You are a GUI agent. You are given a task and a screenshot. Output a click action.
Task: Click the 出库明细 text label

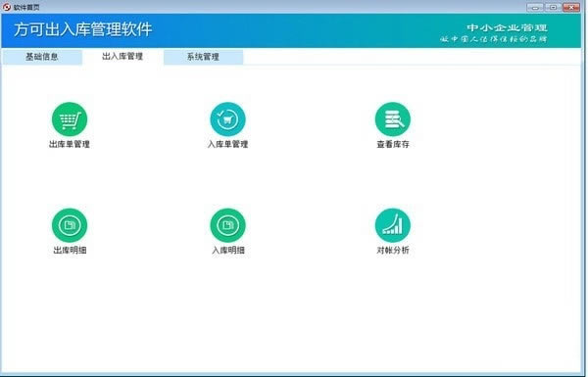[x=70, y=251]
